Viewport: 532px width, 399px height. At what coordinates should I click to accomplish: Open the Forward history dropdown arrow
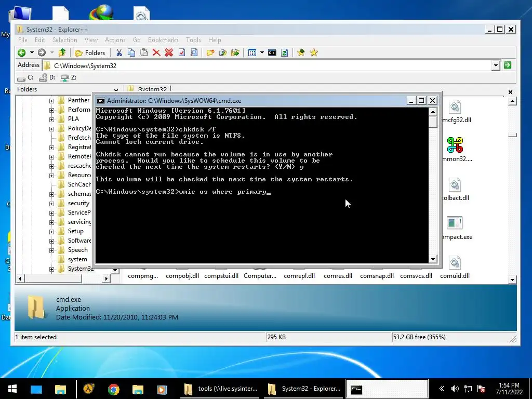(52, 52)
